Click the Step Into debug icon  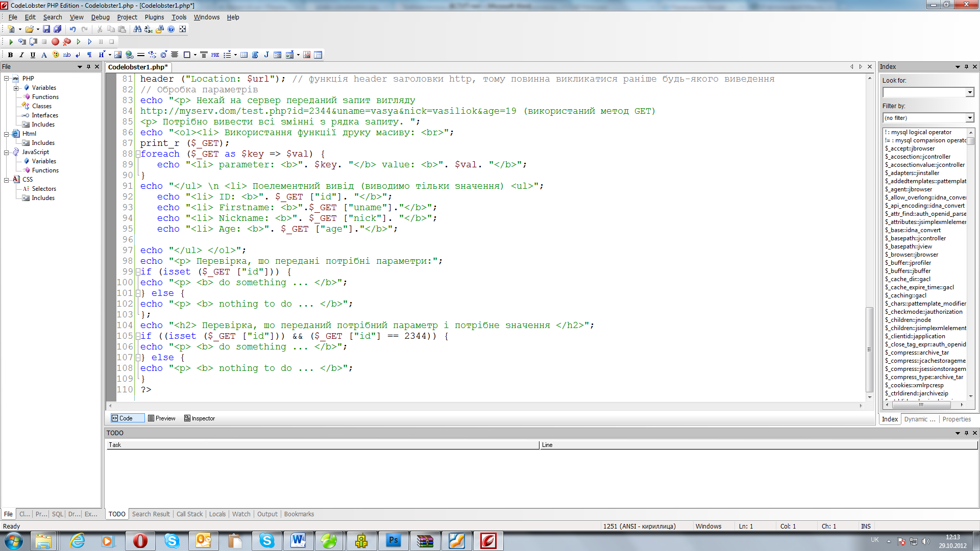[22, 42]
